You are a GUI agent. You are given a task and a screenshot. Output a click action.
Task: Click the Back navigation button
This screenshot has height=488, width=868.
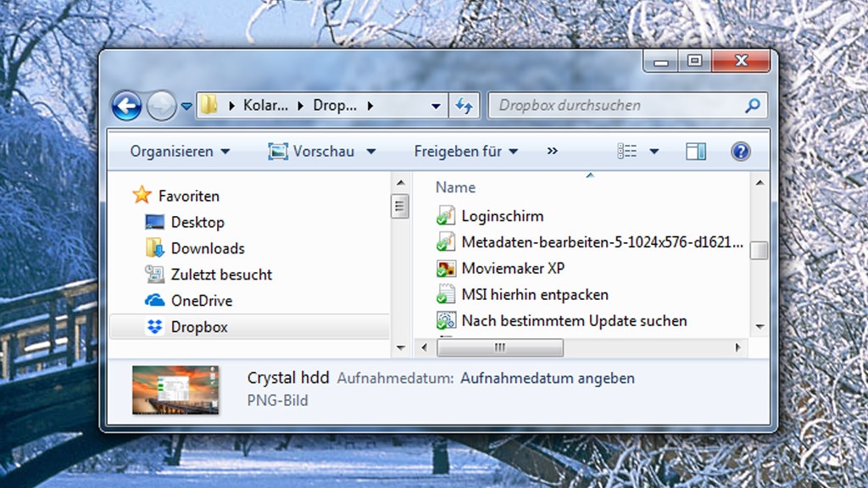126,105
